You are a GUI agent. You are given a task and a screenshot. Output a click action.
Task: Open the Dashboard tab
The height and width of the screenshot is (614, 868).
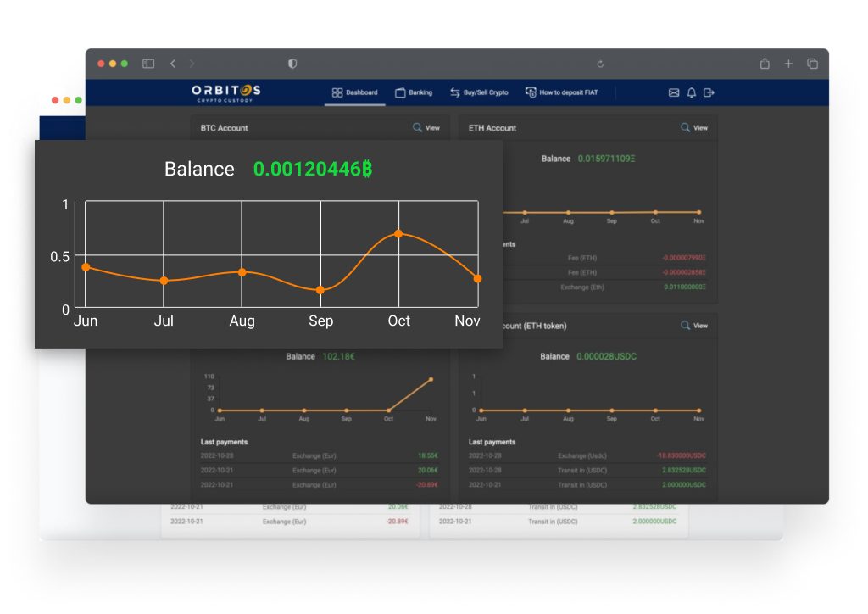coord(355,92)
